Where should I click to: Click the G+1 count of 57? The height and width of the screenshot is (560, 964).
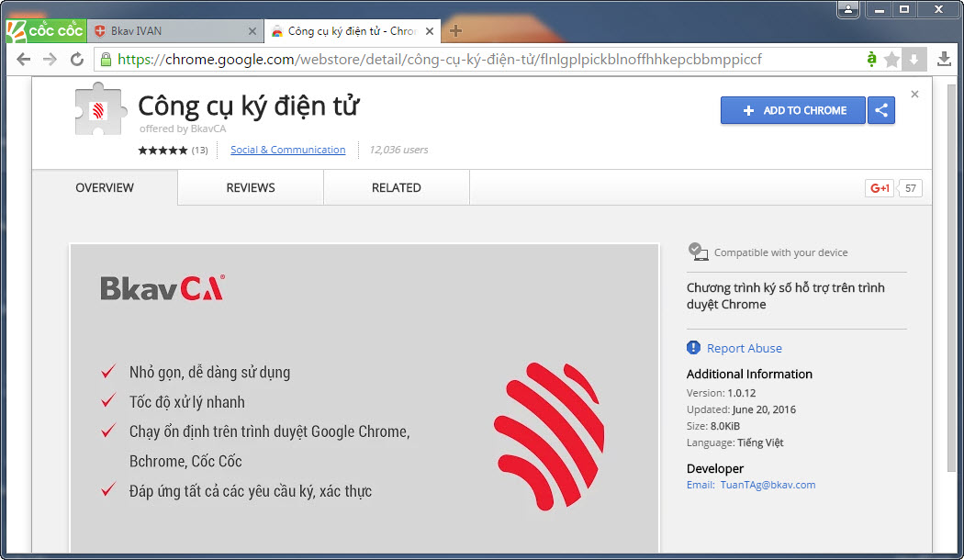coord(911,188)
